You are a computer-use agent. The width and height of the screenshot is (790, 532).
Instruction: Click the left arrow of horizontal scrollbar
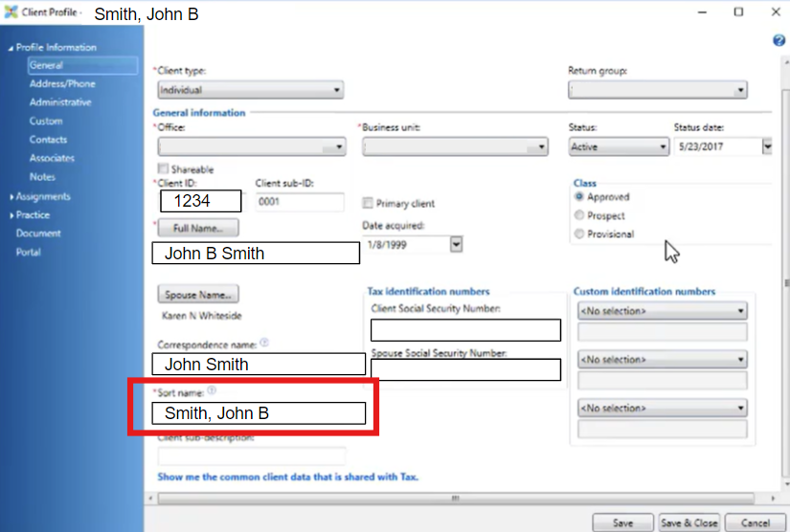pos(150,499)
